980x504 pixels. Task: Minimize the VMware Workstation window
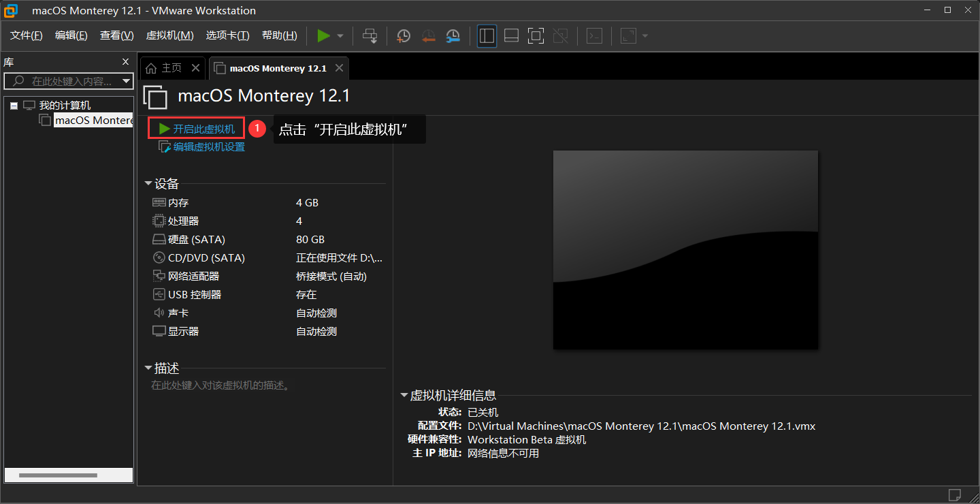(927, 10)
